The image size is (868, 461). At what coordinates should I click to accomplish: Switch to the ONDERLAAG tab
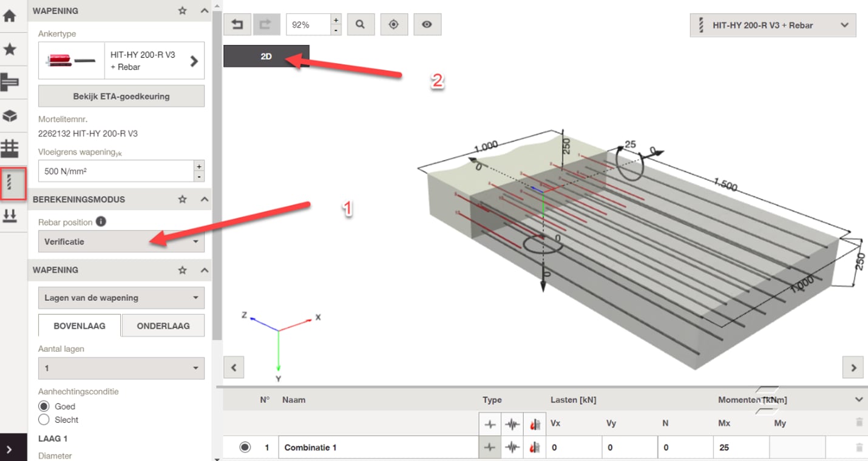pyautogui.click(x=163, y=326)
